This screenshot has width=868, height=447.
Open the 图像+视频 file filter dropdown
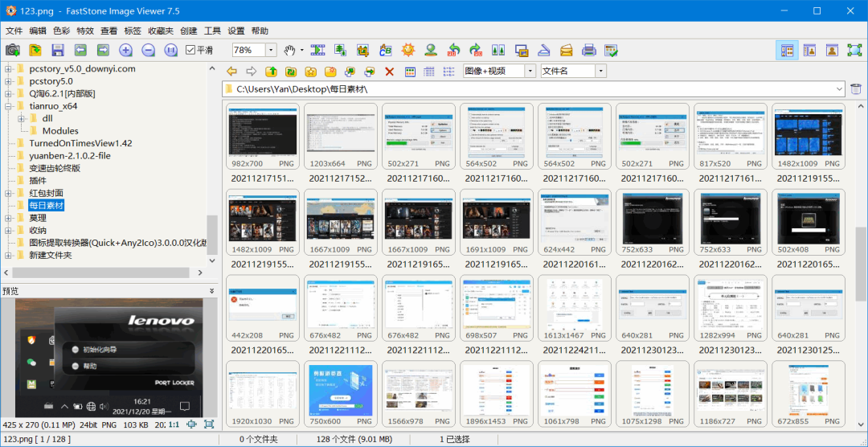[530, 72]
